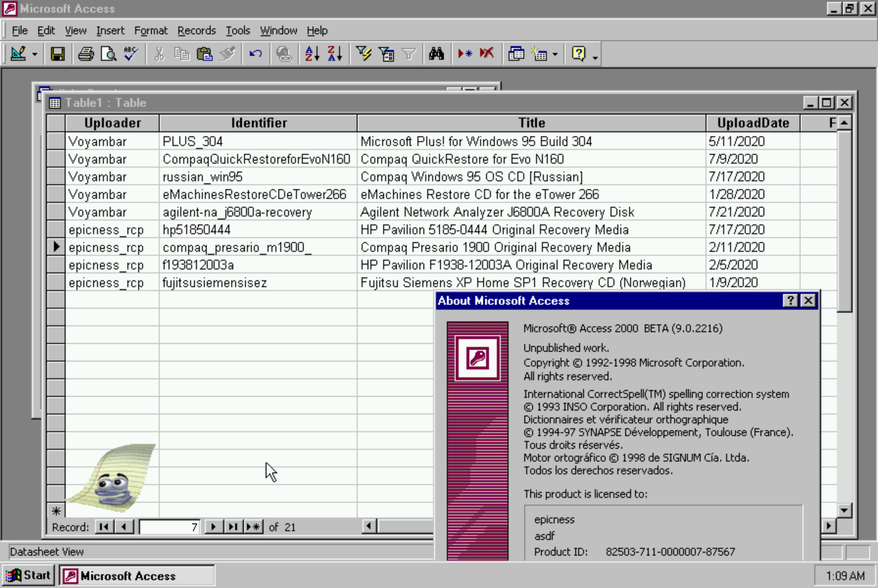This screenshot has height=588, width=878.
Task: Click the cell 'russian_win95'
Action: pos(259,176)
